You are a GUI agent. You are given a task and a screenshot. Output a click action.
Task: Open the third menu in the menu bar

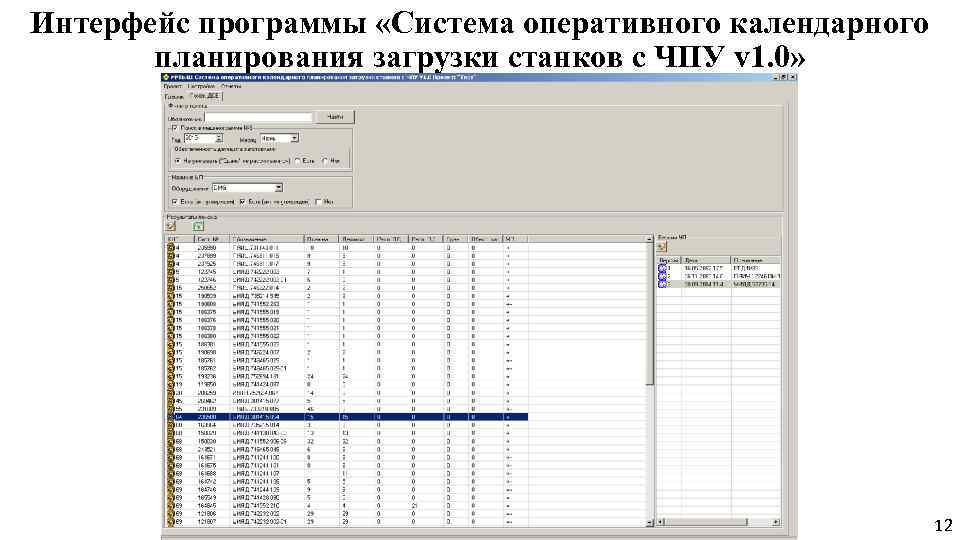pyautogui.click(x=231, y=86)
